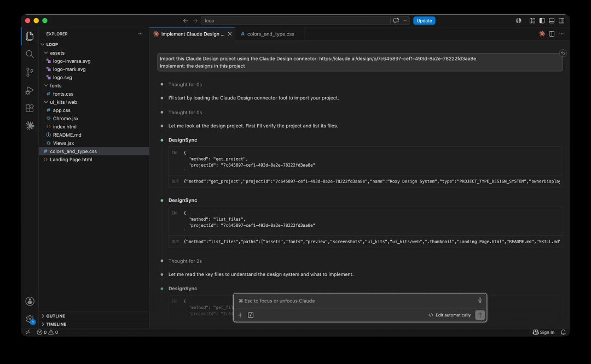Image resolution: width=591 pixels, height=364 pixels.
Task: Click the plus attach icon in chat box
Action: (x=240, y=315)
